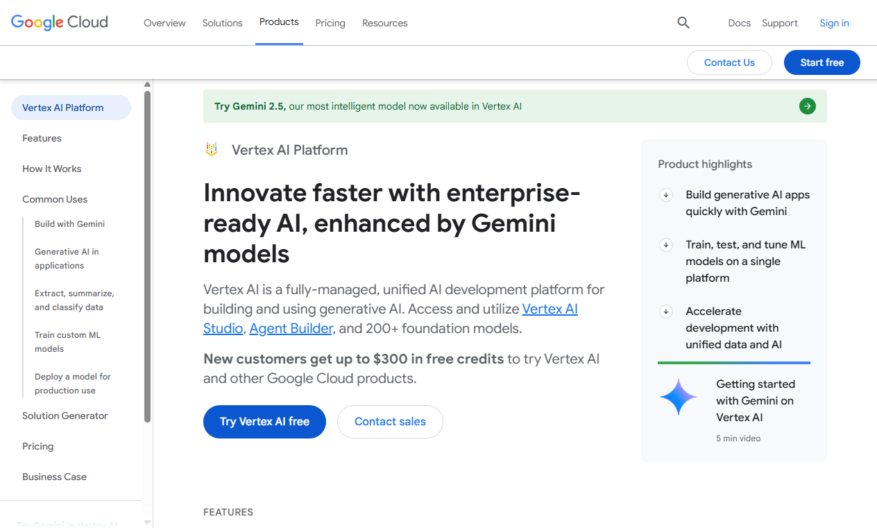Click arrow icon beside Accelerate development
The width and height of the screenshot is (877, 528).
pos(666,312)
